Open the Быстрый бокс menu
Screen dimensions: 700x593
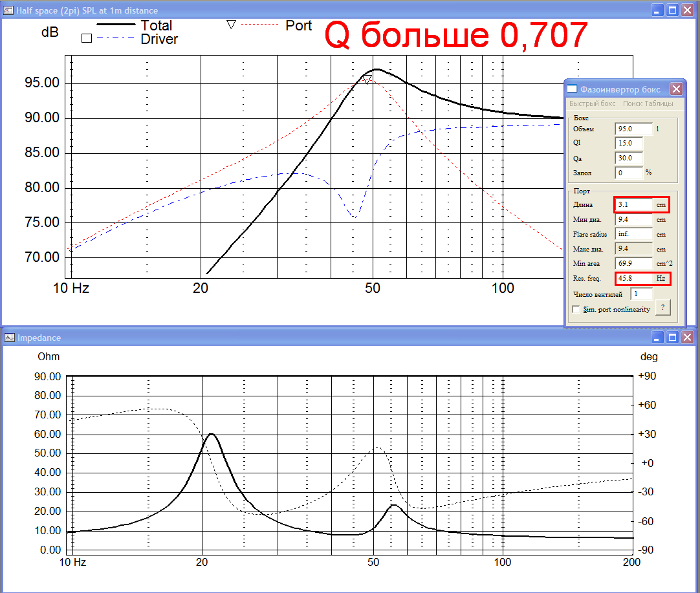pyautogui.click(x=592, y=103)
